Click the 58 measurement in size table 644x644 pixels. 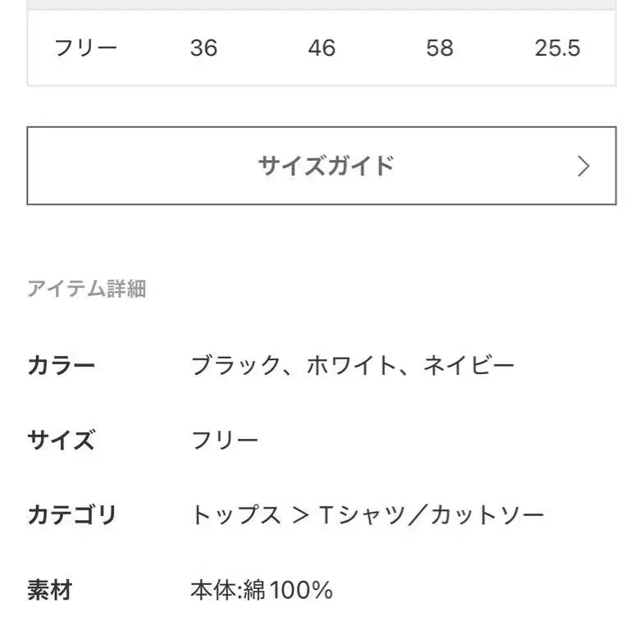[x=439, y=48]
